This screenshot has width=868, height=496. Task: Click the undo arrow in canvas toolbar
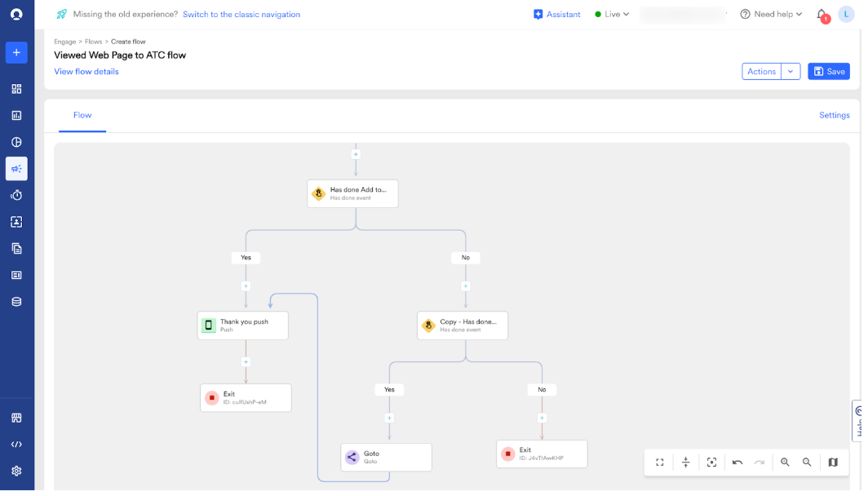click(x=737, y=463)
